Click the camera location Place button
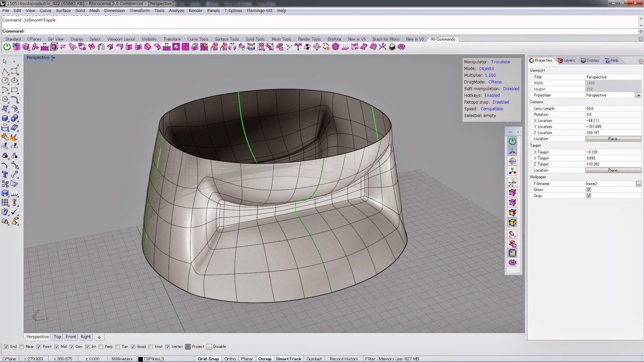The image size is (644, 362). 613,139
